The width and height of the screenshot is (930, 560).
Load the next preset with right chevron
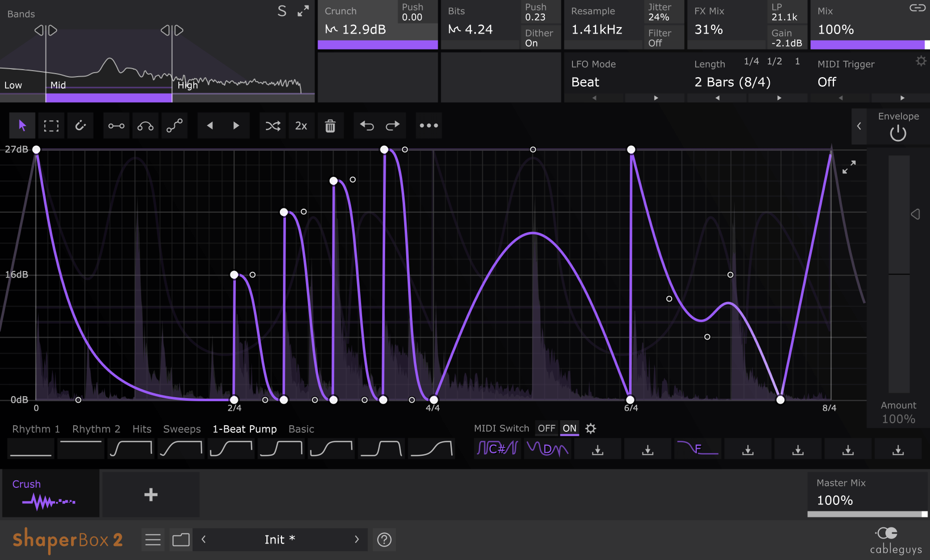coord(357,539)
